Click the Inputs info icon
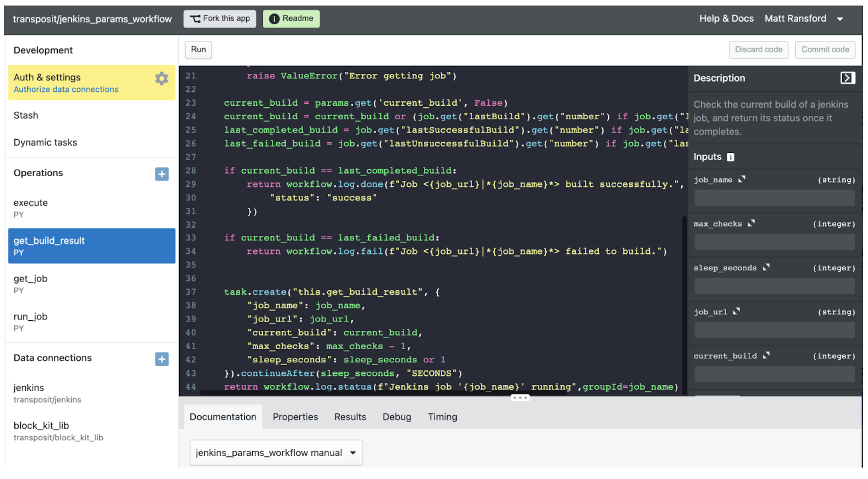Screen dimensions: 868x479 pyautogui.click(x=730, y=157)
